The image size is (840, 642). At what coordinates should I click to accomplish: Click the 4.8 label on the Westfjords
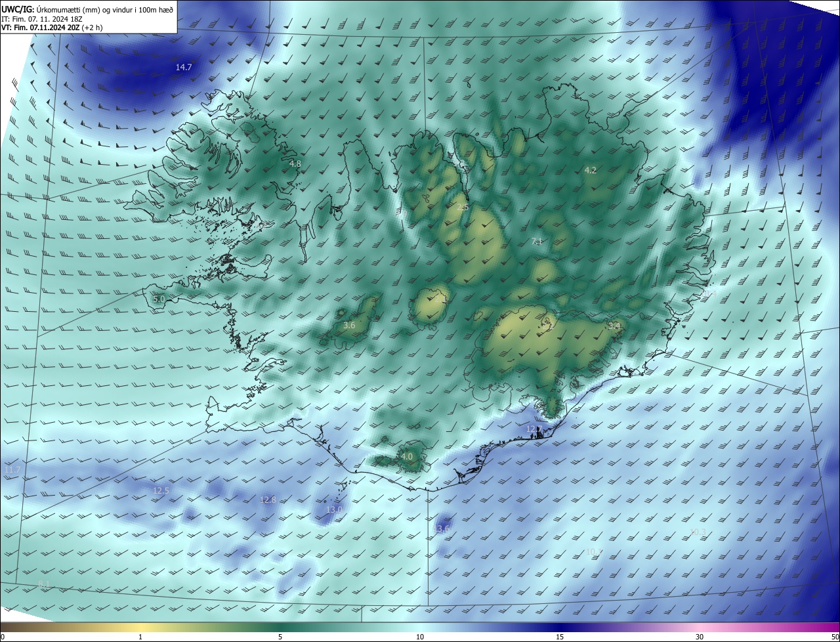click(295, 163)
